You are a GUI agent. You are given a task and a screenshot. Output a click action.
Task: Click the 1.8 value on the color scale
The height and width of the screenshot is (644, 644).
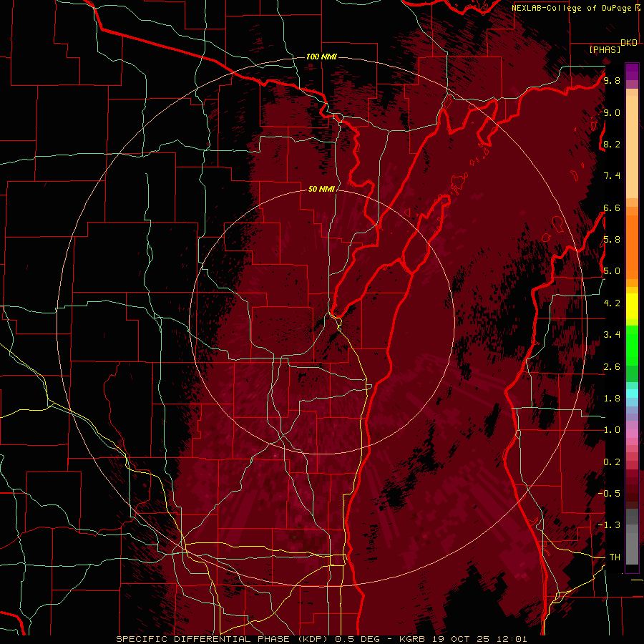612,399
